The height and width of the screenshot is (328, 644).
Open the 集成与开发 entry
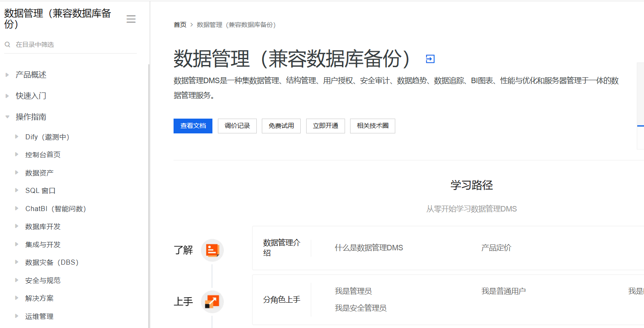click(x=43, y=244)
